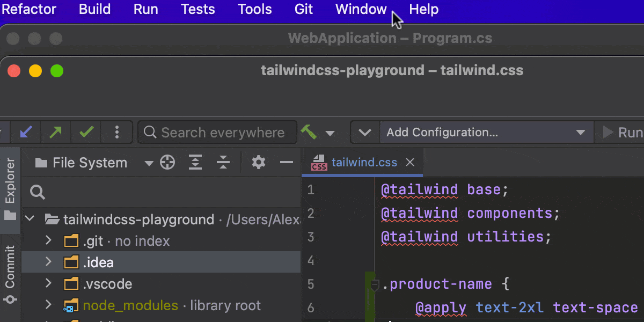The width and height of the screenshot is (644, 322).
Task: Click the blue diagonal arrow toolbar icon
Action: click(x=26, y=132)
